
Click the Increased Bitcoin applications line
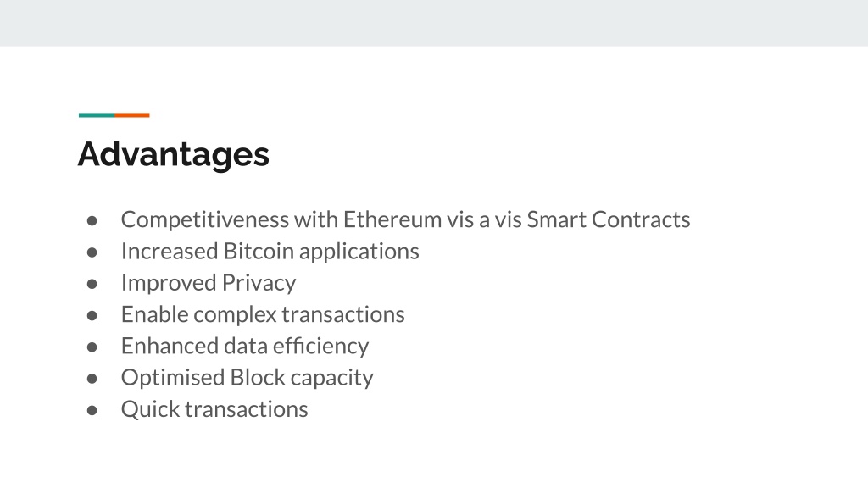(x=270, y=252)
